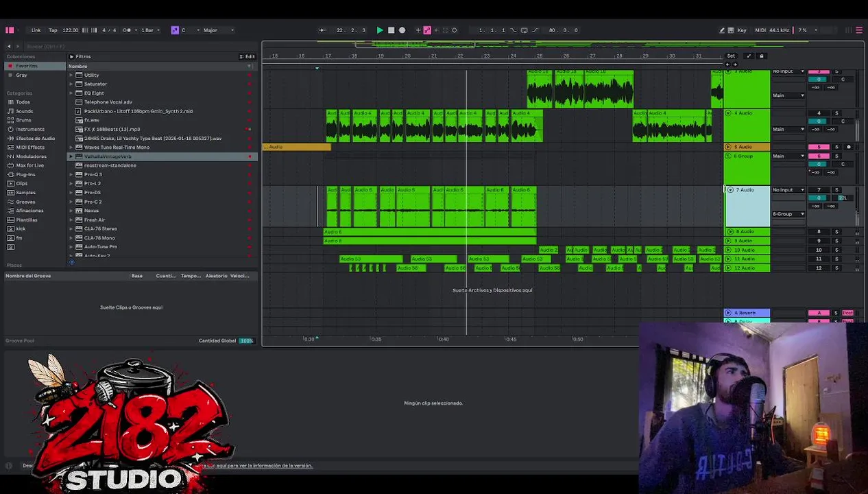Open the pink mixer view menu icon
The image size is (868, 494).
tap(859, 30)
